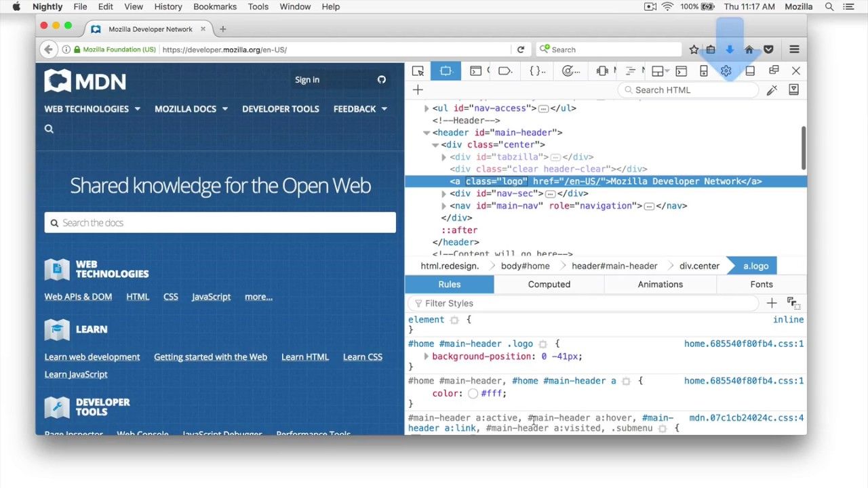Toggle highlighter for #home #main-header .logo
This screenshot has height=488, width=868.
tap(542, 344)
